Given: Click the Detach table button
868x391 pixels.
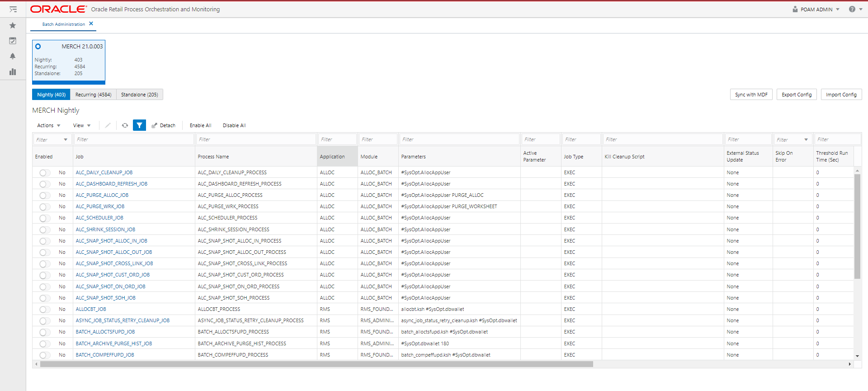Looking at the screenshot, I should click(x=164, y=125).
